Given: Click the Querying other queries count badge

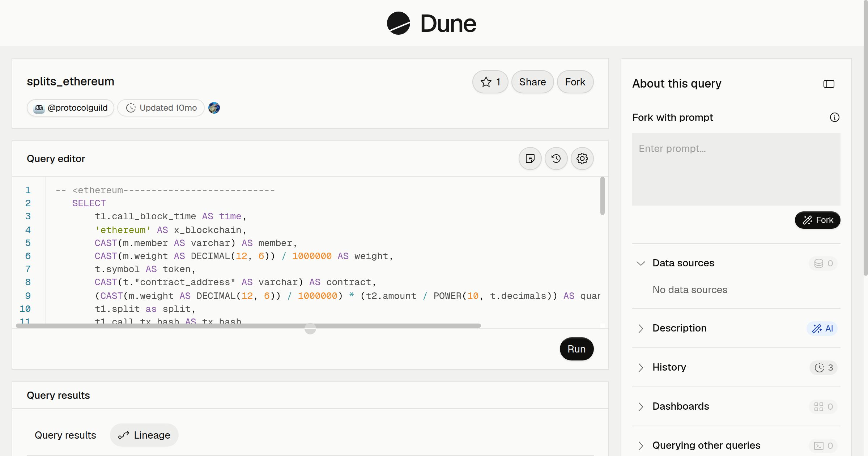Looking at the screenshot, I should [x=823, y=446].
